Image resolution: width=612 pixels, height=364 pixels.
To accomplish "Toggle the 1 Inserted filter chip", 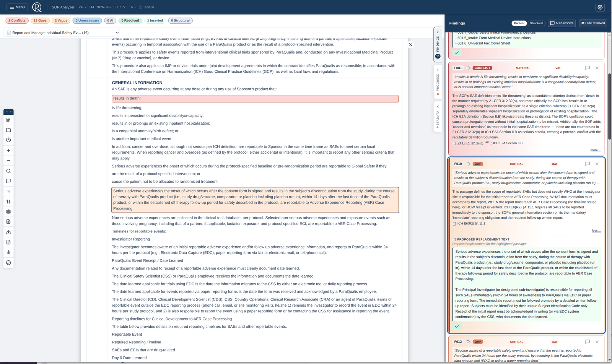I will pyautogui.click(x=155, y=21).
